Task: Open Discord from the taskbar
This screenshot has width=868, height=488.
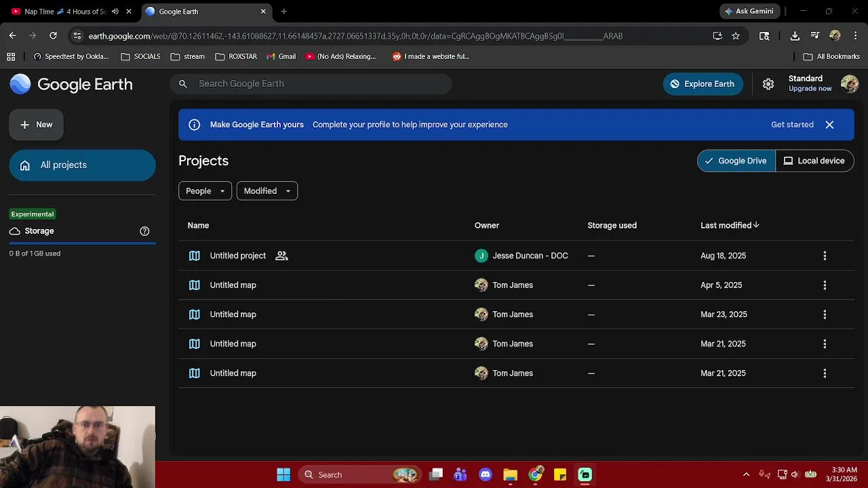Action: click(486, 474)
